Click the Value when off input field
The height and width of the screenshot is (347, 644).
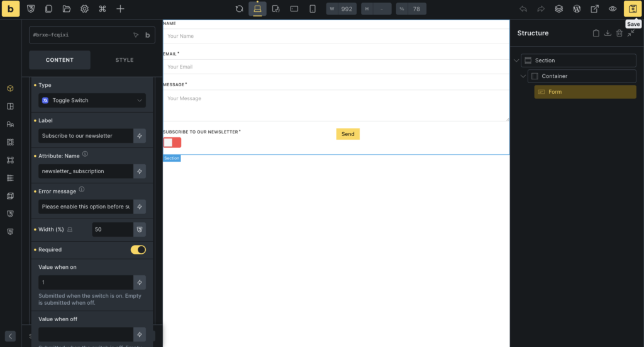pos(86,334)
